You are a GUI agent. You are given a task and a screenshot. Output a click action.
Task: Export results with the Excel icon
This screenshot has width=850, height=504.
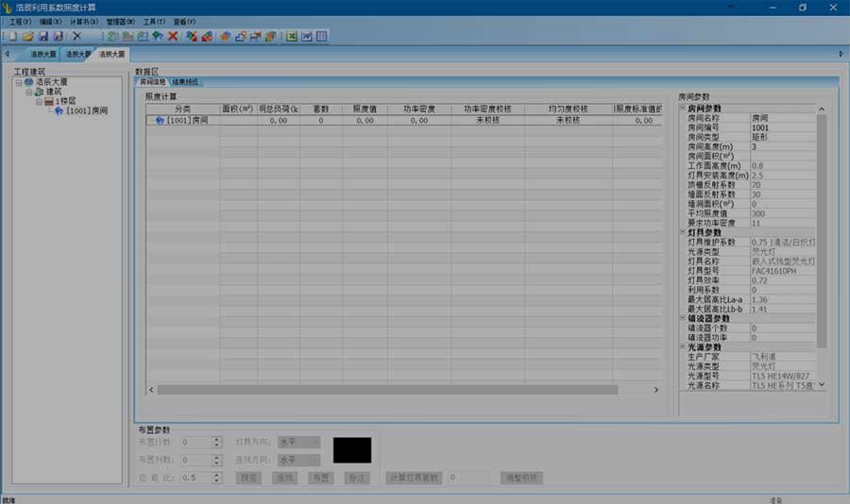point(292,36)
